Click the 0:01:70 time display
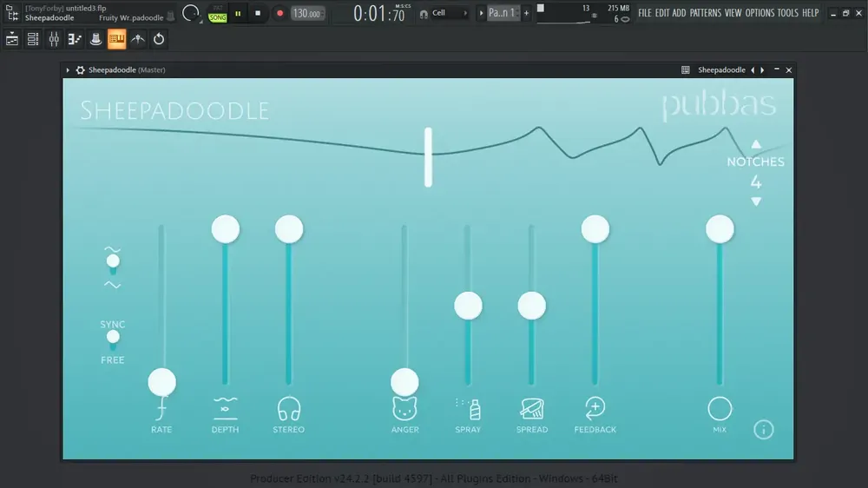The width and height of the screenshot is (868, 488). point(379,13)
